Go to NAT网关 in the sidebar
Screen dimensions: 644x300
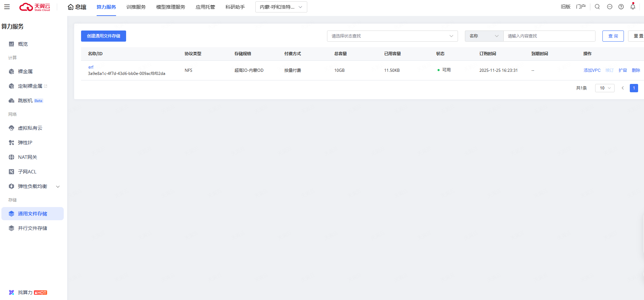[x=27, y=157]
